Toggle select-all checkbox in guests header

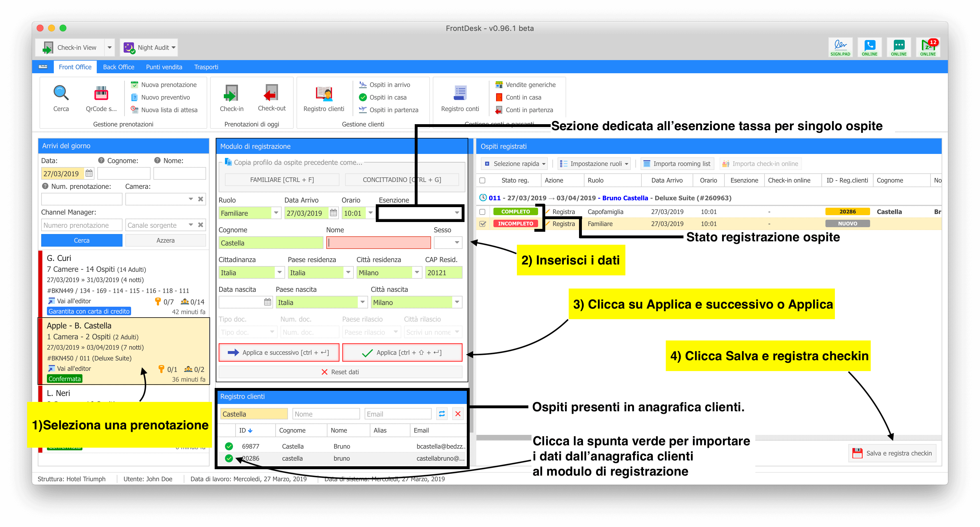pyautogui.click(x=482, y=181)
